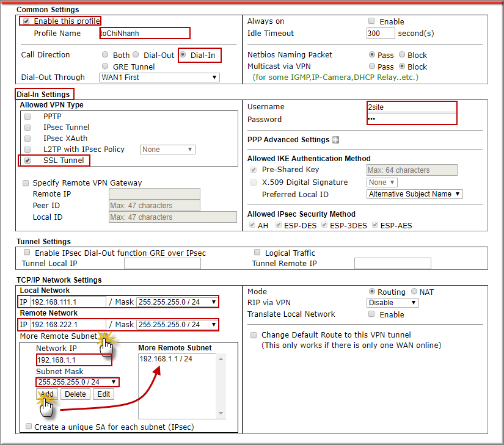Click the Local Network IP field
This screenshot has height=445, width=504.
pyautogui.click(x=68, y=302)
